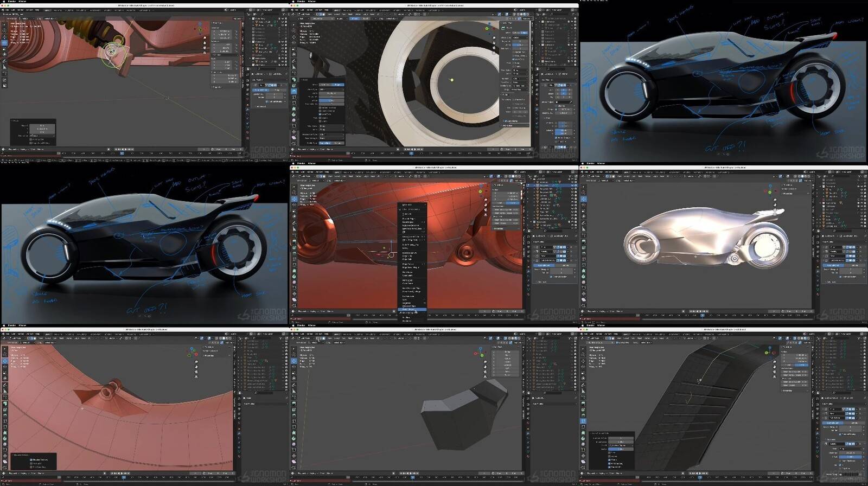Select the Select Box tool in the shock-absorber window
Screen dimensions: 868x486
coord(4,24)
